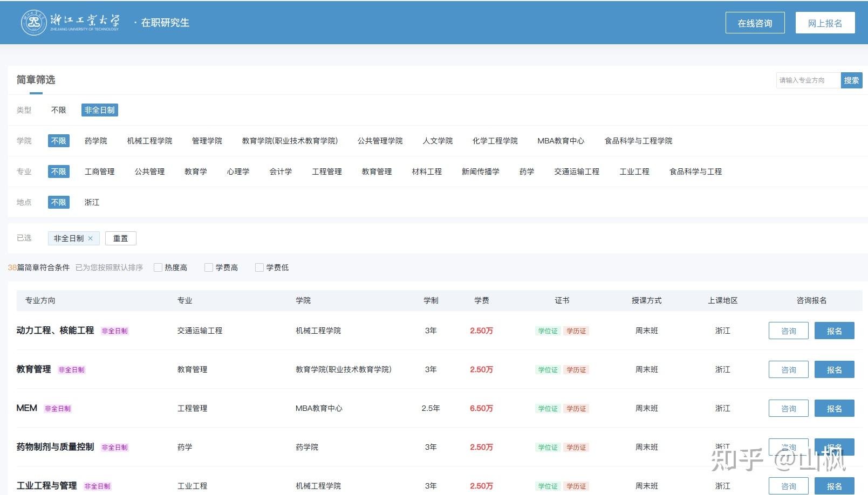The height and width of the screenshot is (495, 868).
Task: Select 不限 in the 专业 filter row
Action: (x=58, y=171)
